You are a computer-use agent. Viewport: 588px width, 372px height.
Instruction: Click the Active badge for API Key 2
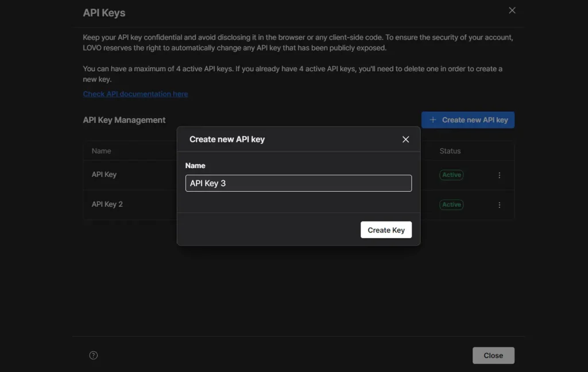451,205
